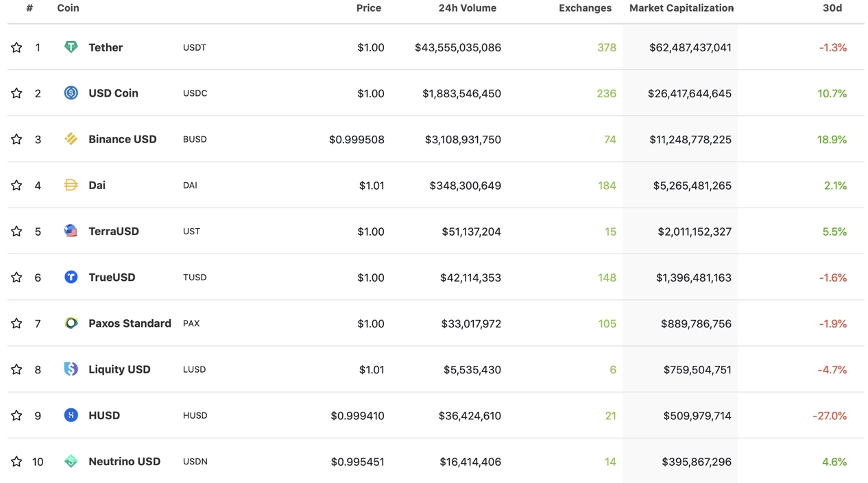Open the Liquity USD coin link
The image size is (868, 483).
tap(119, 369)
